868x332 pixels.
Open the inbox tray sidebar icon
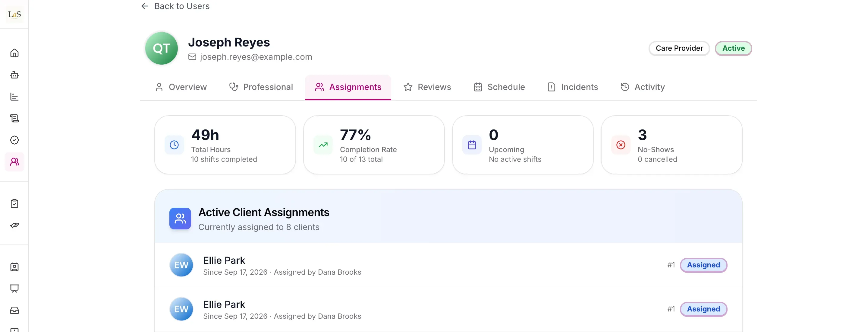(14, 310)
